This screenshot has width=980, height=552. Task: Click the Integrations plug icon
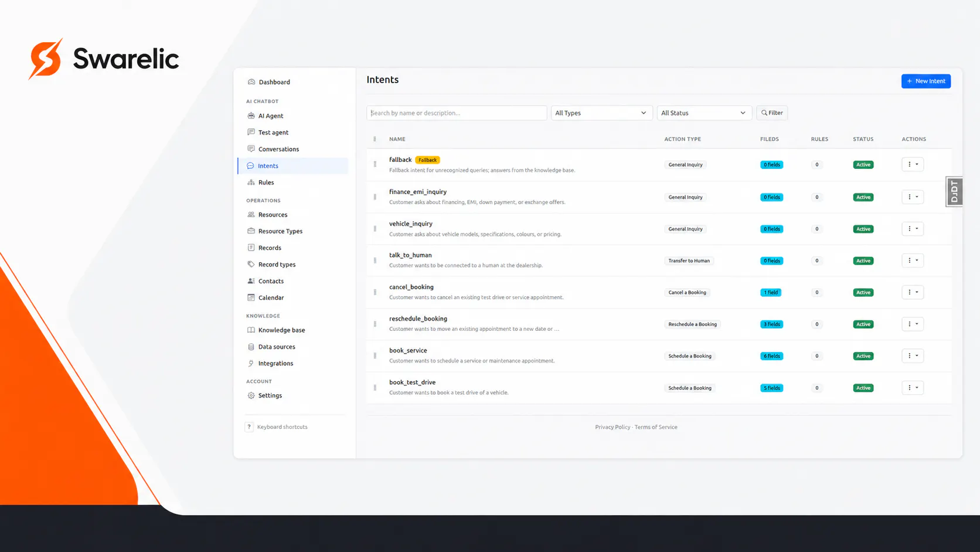click(x=251, y=363)
